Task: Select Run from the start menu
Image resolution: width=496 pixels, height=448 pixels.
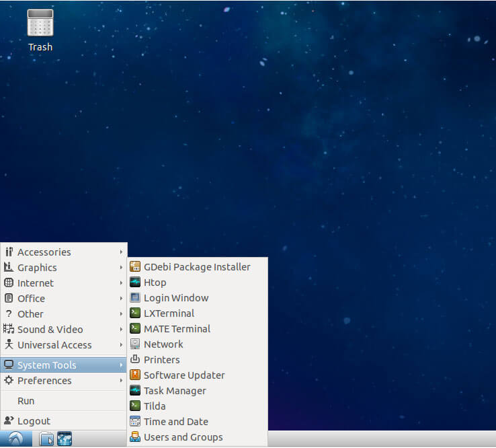Action: [x=64, y=400]
